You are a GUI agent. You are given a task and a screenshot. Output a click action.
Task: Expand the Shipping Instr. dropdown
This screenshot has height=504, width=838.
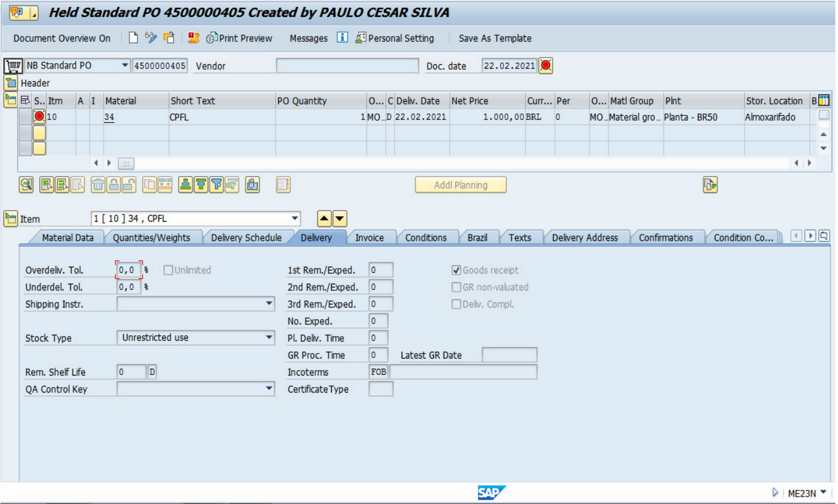[269, 304]
